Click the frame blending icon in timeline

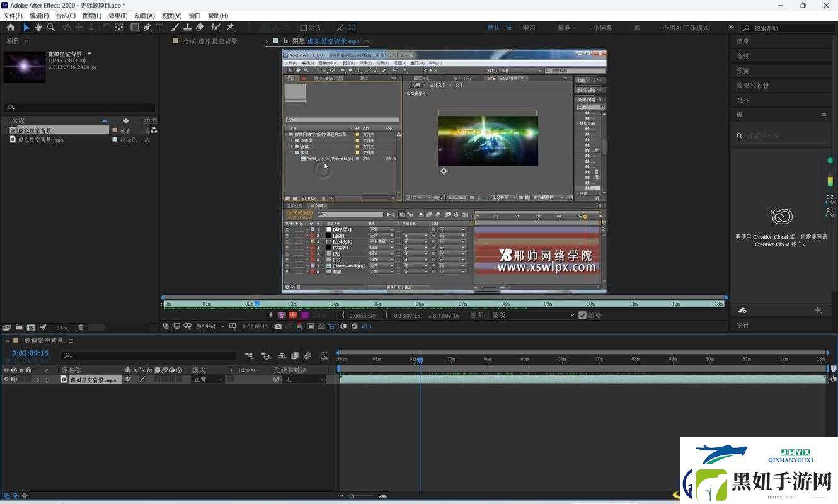[294, 356]
